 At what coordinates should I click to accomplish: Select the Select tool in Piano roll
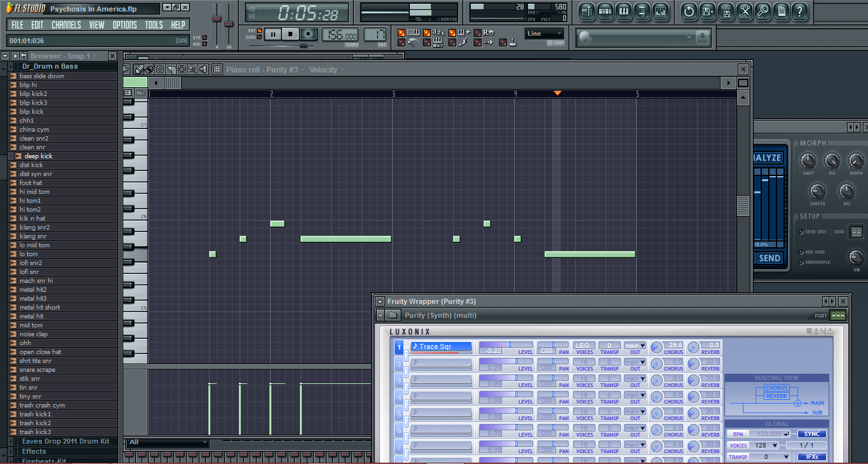[182, 70]
